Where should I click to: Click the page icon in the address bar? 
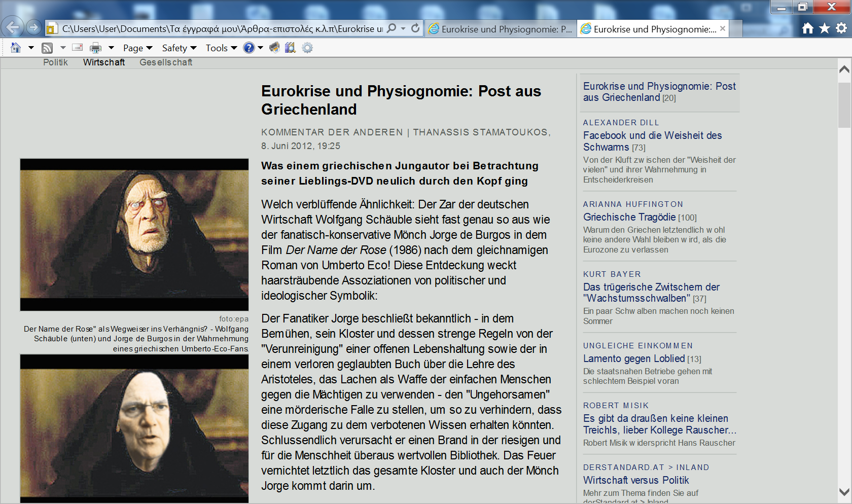click(x=51, y=29)
